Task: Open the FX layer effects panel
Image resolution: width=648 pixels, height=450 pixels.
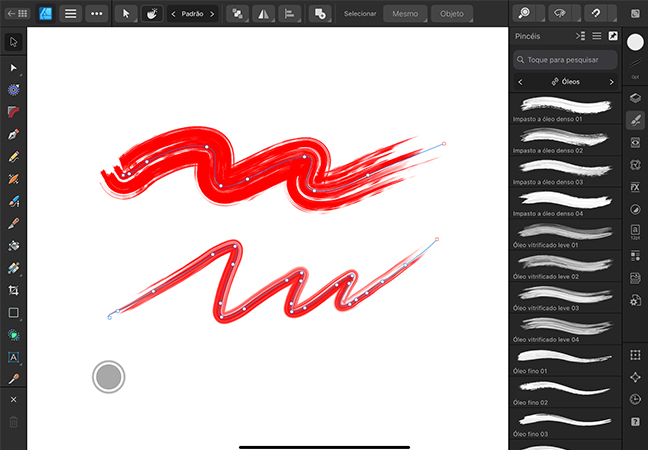Action: (635, 187)
